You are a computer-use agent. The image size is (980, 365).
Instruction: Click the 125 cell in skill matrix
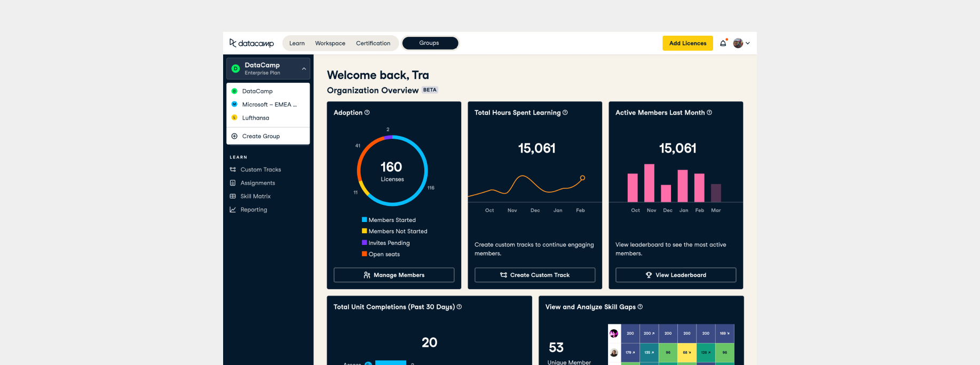706,353
